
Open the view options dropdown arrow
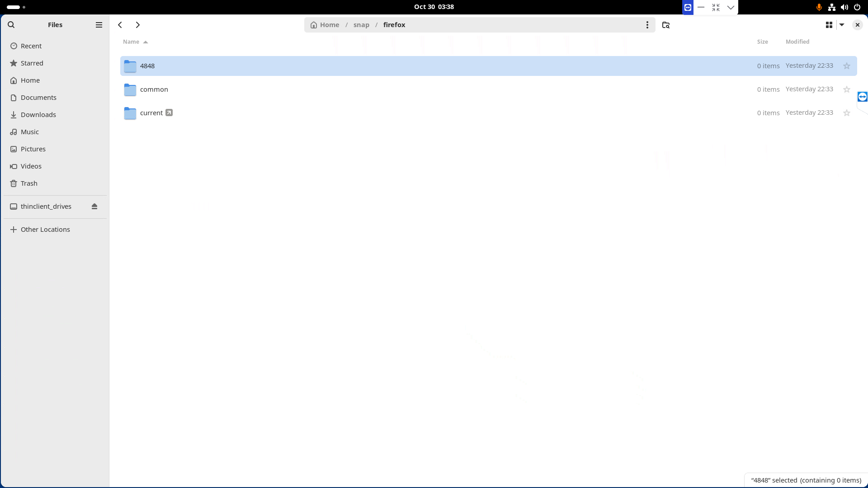(842, 25)
